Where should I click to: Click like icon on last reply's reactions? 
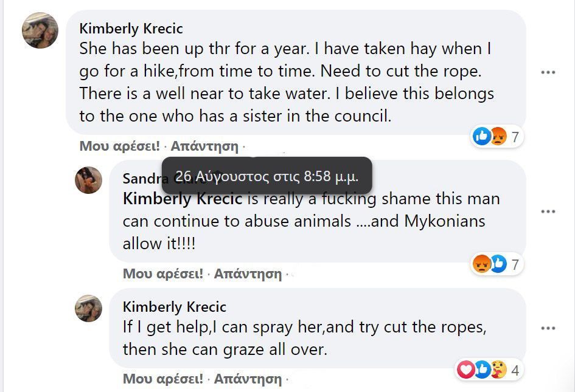(482, 370)
